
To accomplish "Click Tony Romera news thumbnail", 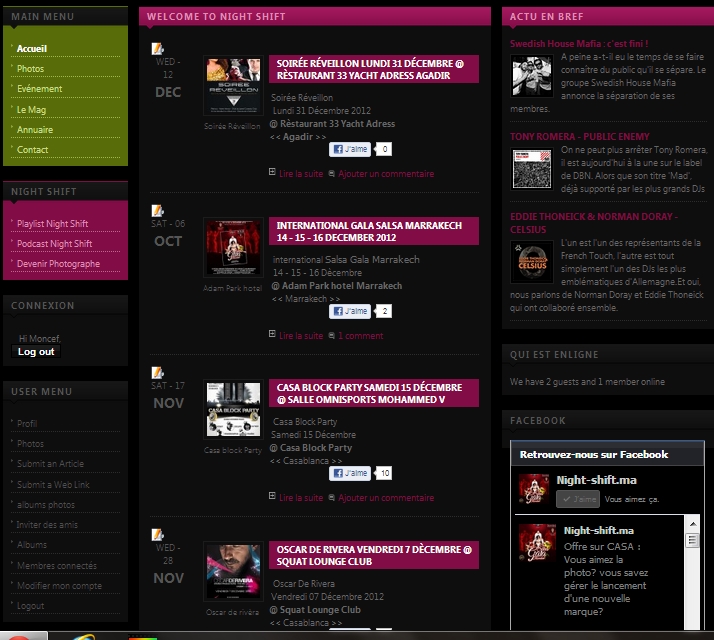I will point(532,169).
